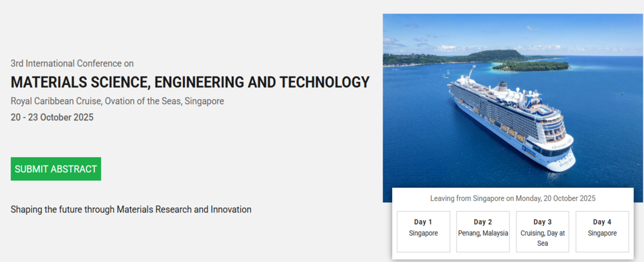Click the "Leaving from Singapore" departure notice
Image resolution: width=644 pixels, height=262 pixels.
pyautogui.click(x=513, y=198)
